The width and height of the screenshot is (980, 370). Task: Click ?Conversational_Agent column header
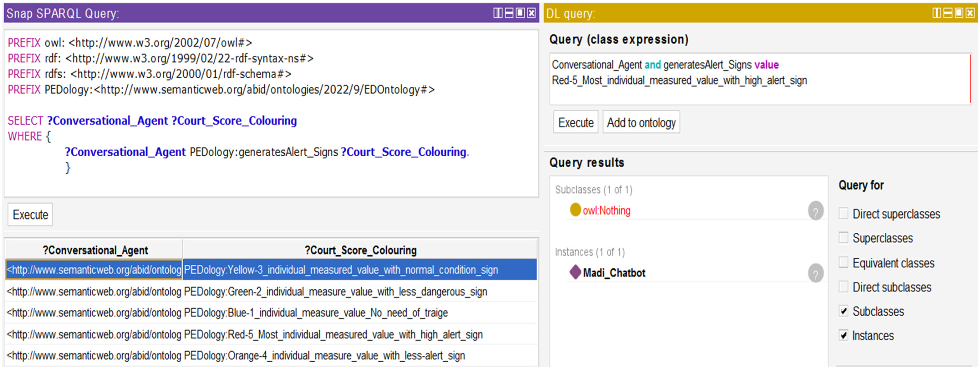[x=95, y=250]
